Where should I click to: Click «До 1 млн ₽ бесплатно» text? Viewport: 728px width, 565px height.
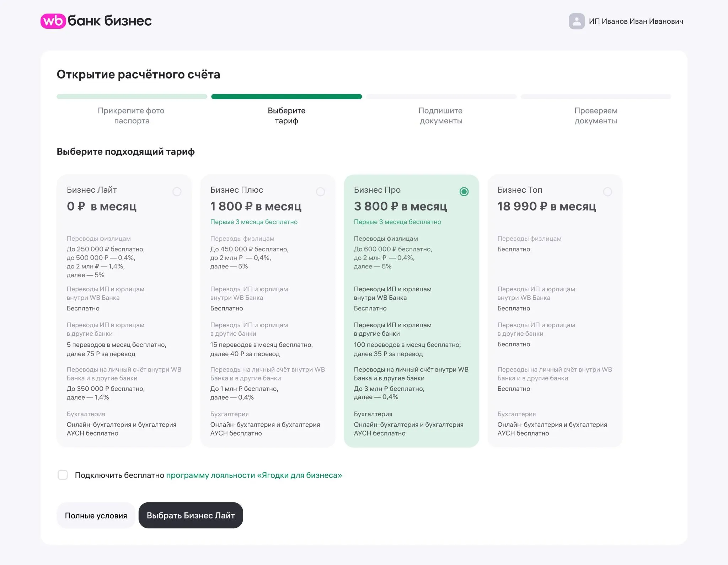pyautogui.click(x=244, y=389)
